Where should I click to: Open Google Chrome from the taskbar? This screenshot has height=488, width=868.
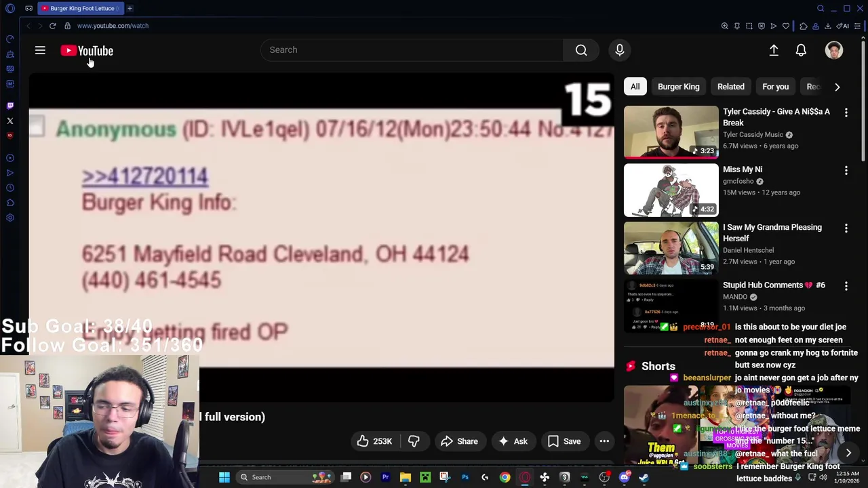505,477
